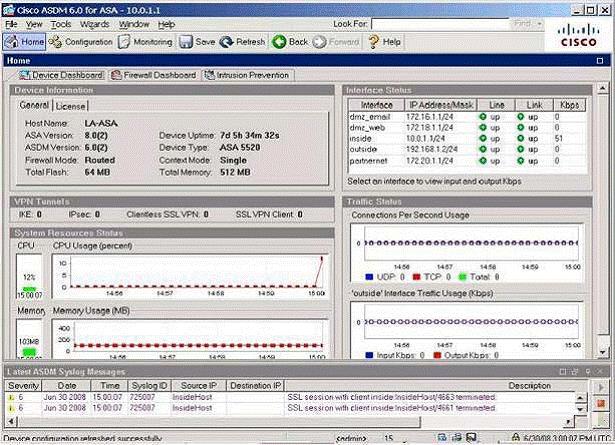Click the status bar monitor icon
Image resolution: width=615 pixels, height=445 pixels.
[x=472, y=437]
